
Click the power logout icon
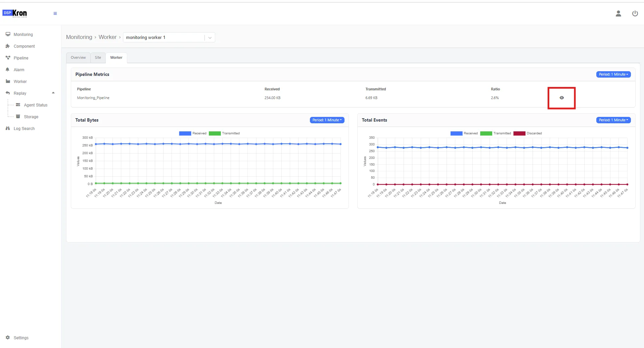[635, 13]
